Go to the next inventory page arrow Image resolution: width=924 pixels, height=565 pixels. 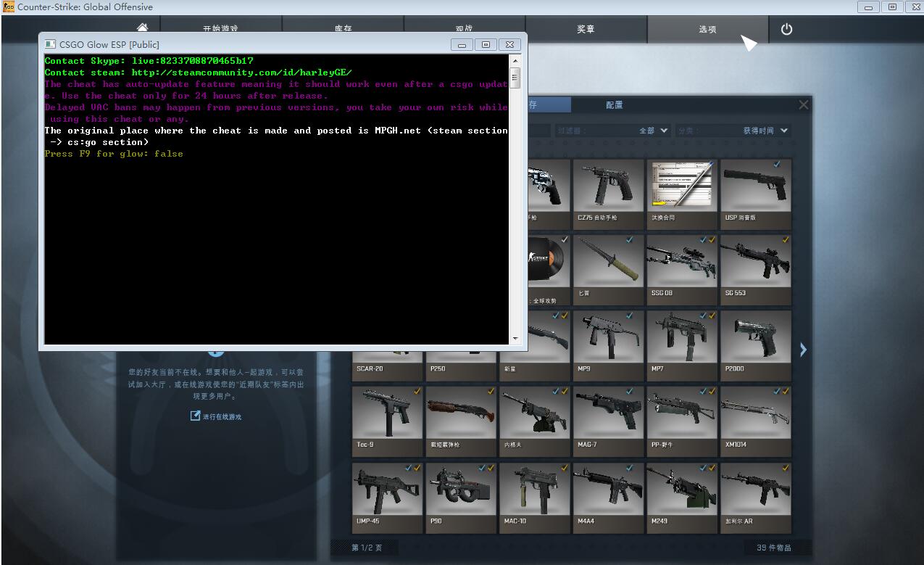tap(803, 350)
